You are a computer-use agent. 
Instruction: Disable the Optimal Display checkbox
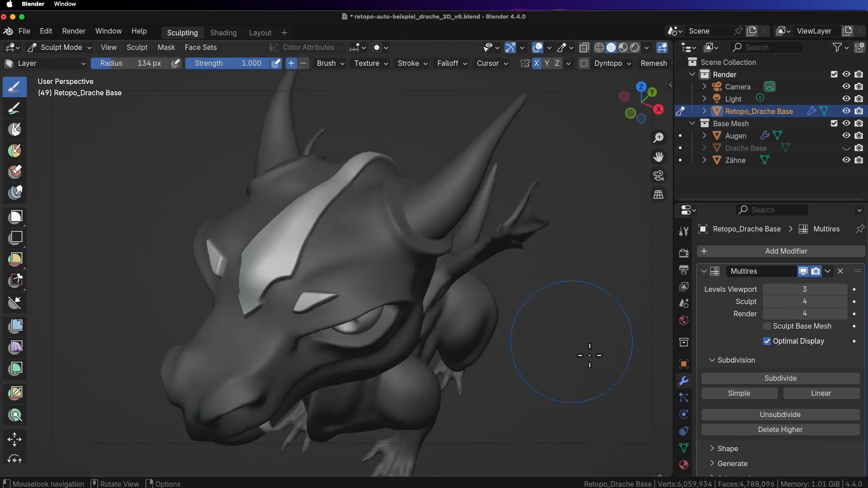click(x=767, y=341)
